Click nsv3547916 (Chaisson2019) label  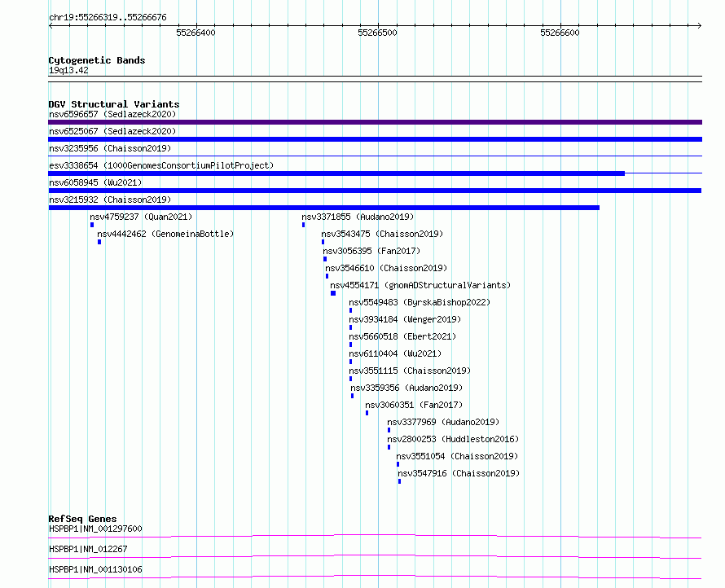click(x=459, y=473)
